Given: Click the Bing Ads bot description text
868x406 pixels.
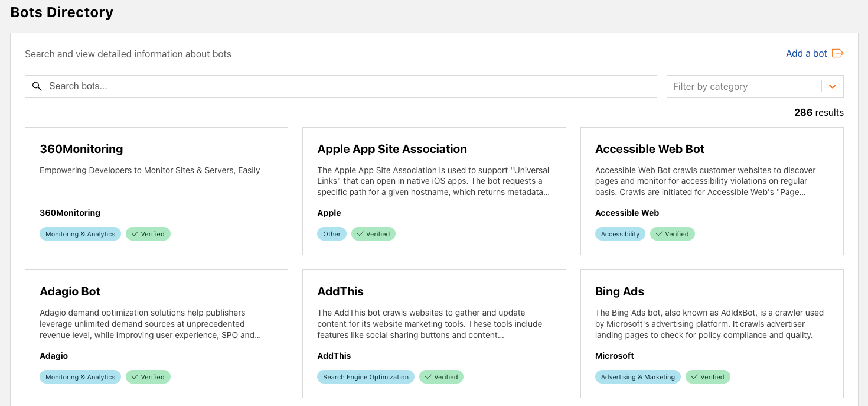Looking at the screenshot, I should pyautogui.click(x=709, y=324).
